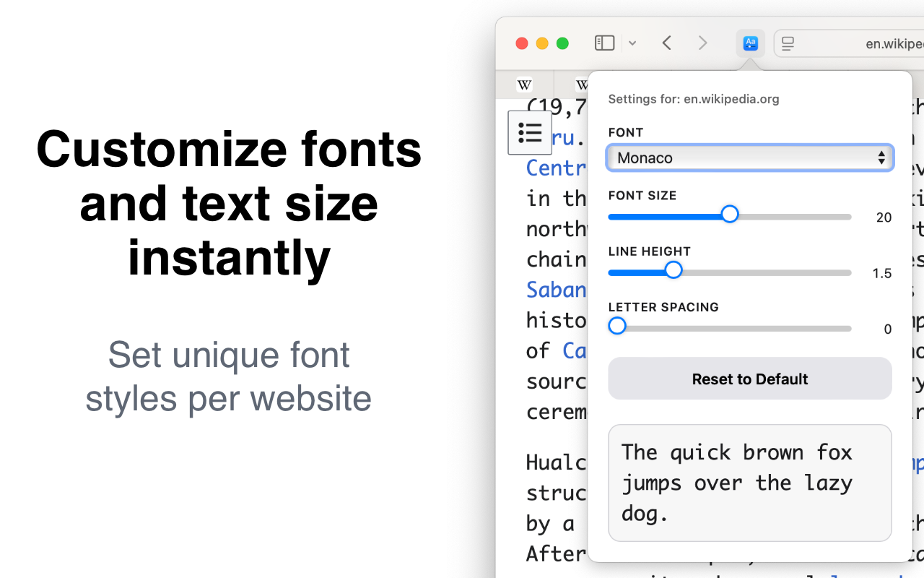The height and width of the screenshot is (578, 924).
Task: Click the line height value 1.5
Action: coord(882,273)
